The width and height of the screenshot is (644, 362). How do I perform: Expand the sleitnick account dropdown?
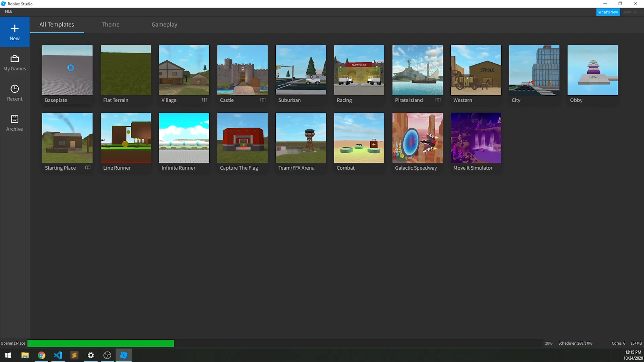pyautogui.click(x=641, y=12)
